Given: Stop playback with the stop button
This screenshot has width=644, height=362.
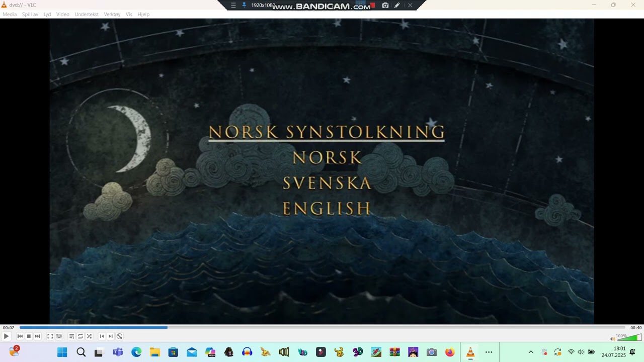Looking at the screenshot, I should tap(29, 336).
